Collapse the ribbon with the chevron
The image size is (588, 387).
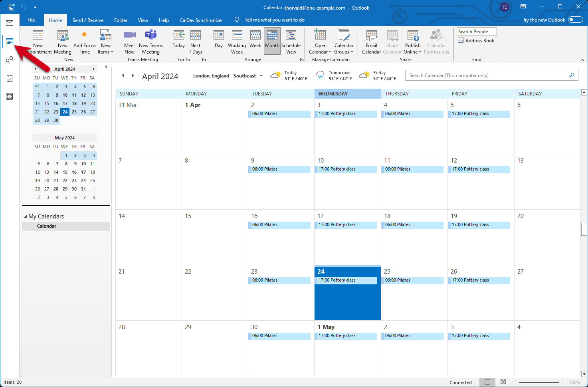582,60
